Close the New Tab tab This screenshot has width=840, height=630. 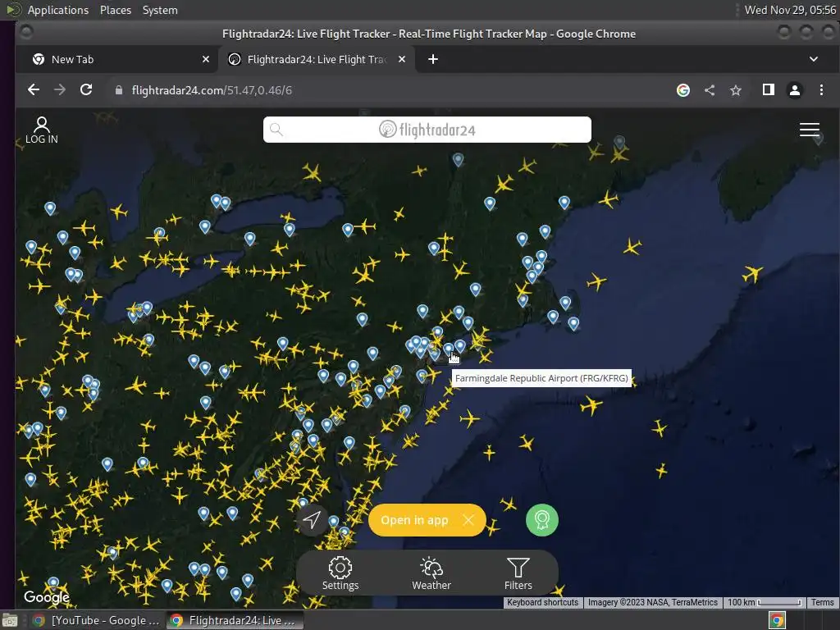tap(206, 59)
